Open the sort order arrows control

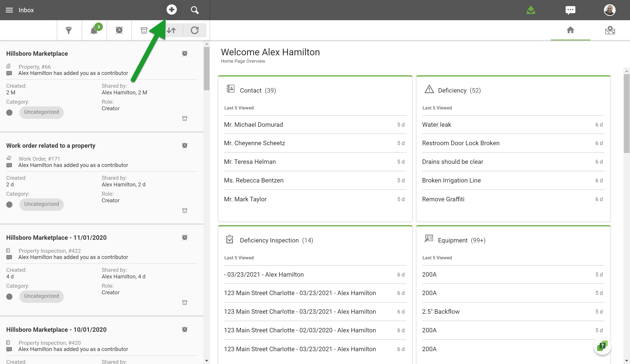click(x=171, y=30)
